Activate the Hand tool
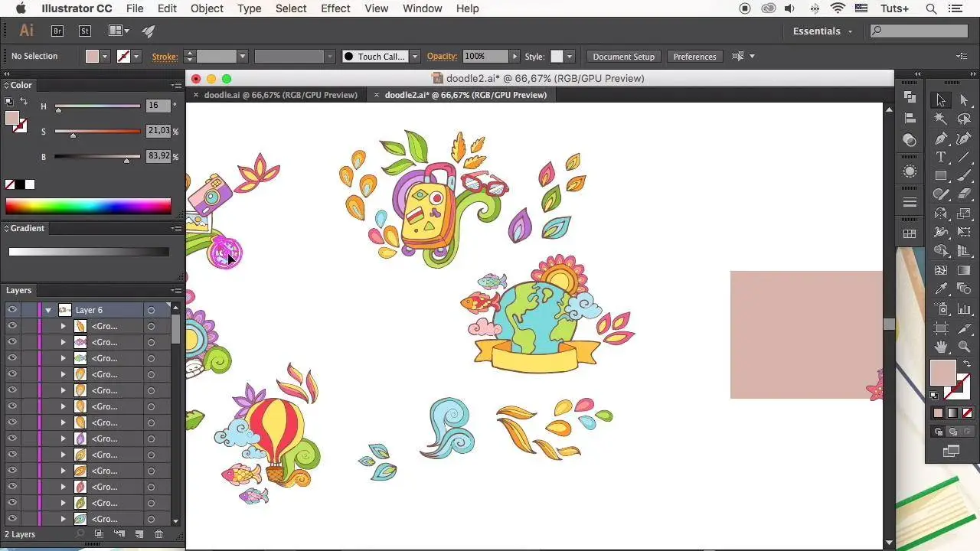Image resolution: width=980 pixels, height=551 pixels. [x=941, y=347]
